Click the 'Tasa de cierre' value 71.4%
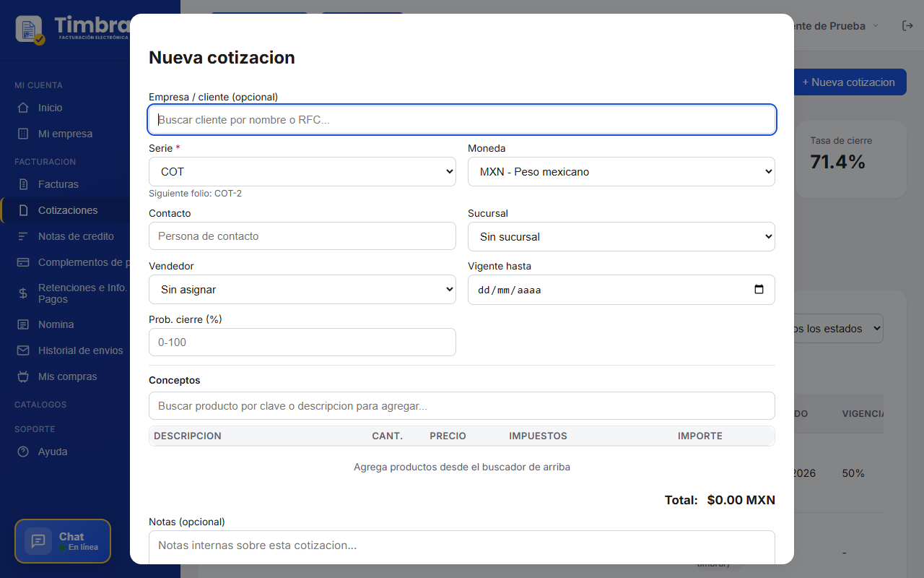 [x=837, y=162]
